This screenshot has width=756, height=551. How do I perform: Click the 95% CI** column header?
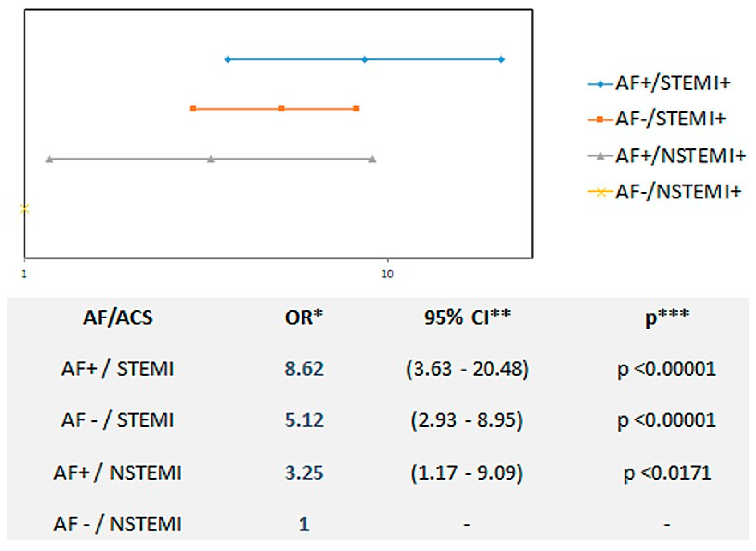coord(467,317)
